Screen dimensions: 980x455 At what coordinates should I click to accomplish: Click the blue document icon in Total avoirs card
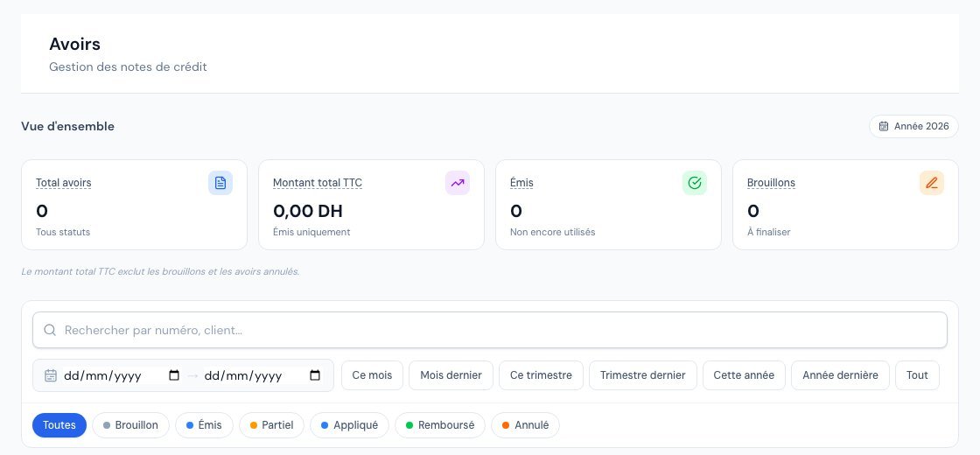pos(220,183)
